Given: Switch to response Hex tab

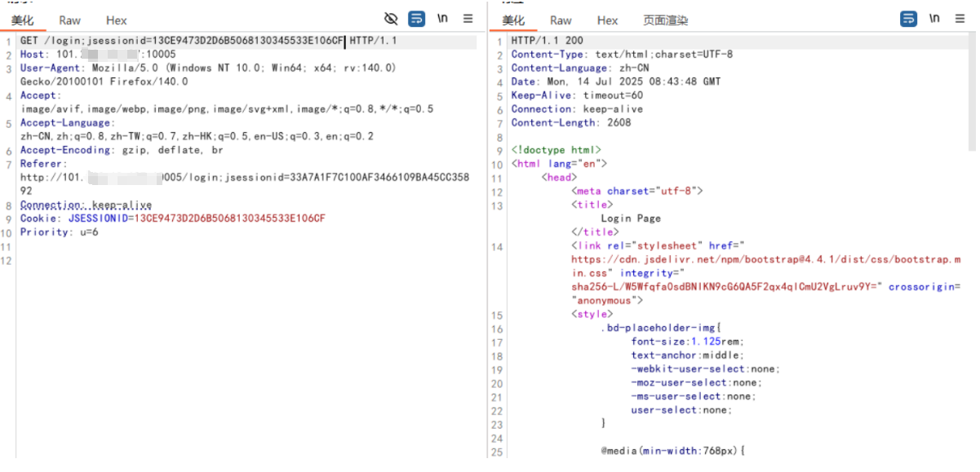Looking at the screenshot, I should pyautogui.click(x=607, y=20).
